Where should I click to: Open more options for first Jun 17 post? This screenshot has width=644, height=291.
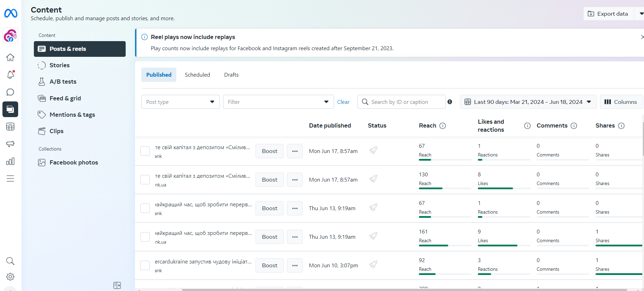point(295,151)
